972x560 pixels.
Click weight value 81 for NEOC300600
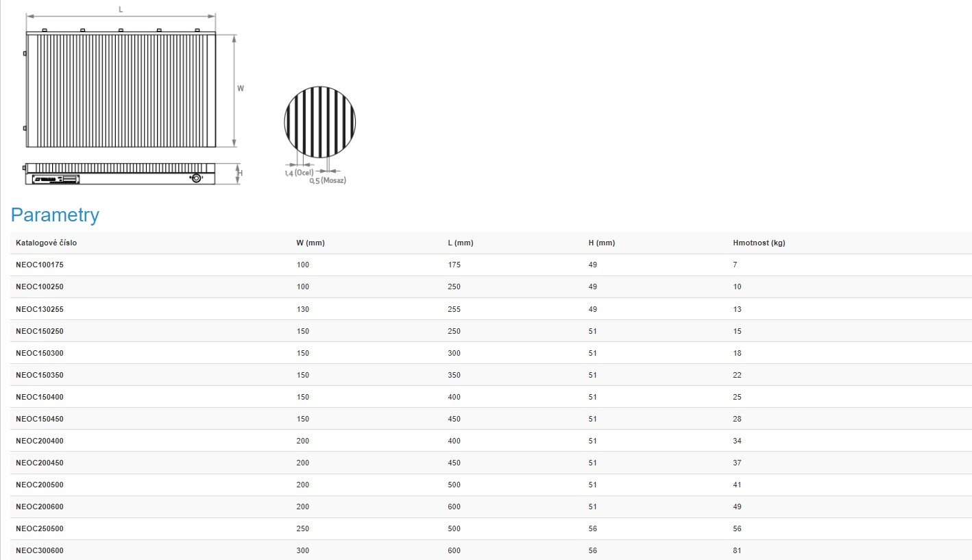point(737,550)
